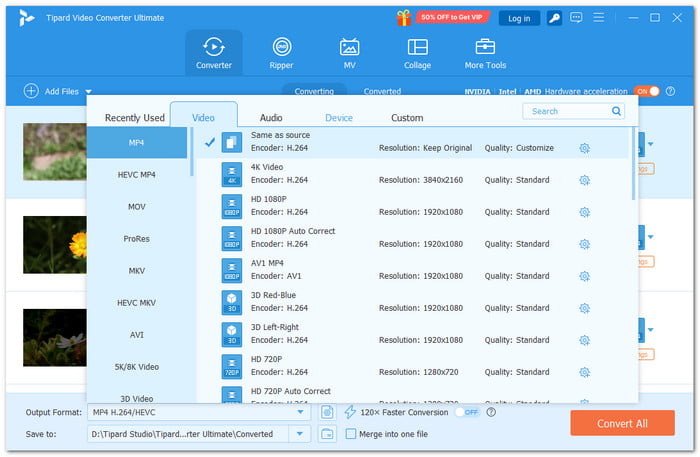Screen dimensions: 700x457
Task: Open the MV maker module
Action: 350,53
